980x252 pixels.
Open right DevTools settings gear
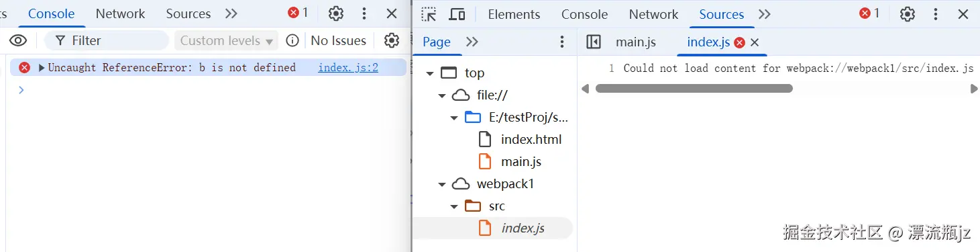click(908, 14)
